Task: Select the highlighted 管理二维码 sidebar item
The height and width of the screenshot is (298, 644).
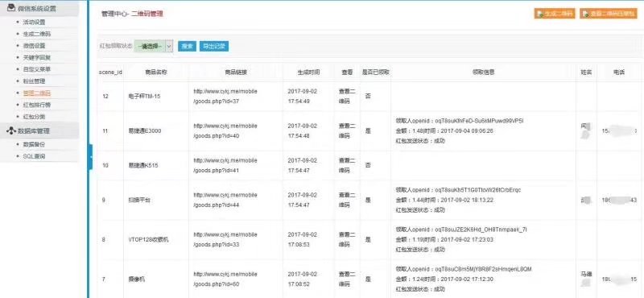Action: tap(37, 93)
